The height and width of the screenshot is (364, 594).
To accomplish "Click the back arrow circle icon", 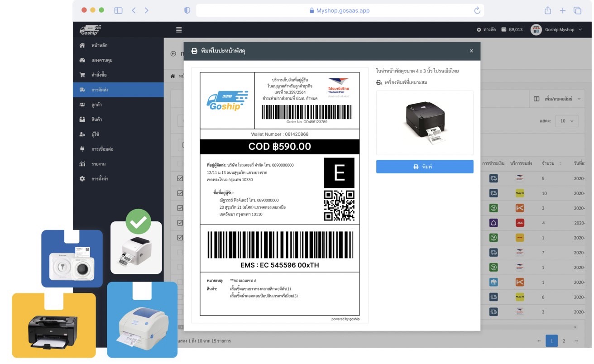I will [x=173, y=54].
